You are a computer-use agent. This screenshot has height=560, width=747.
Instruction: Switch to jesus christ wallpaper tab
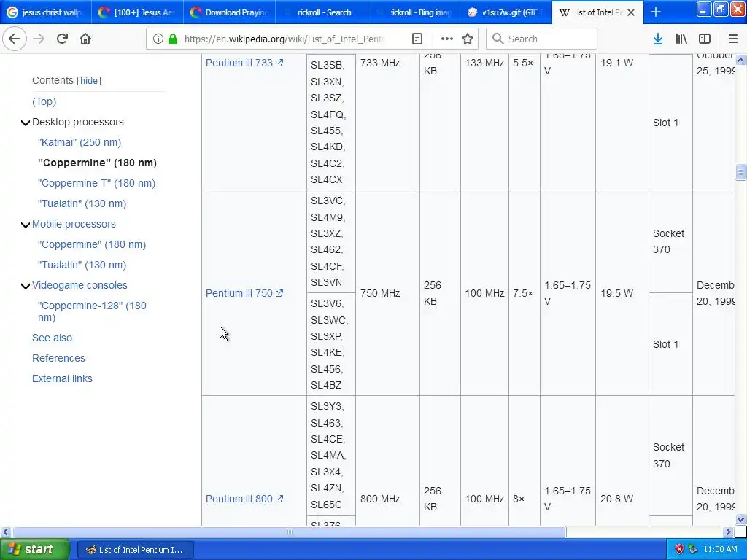tap(46, 12)
